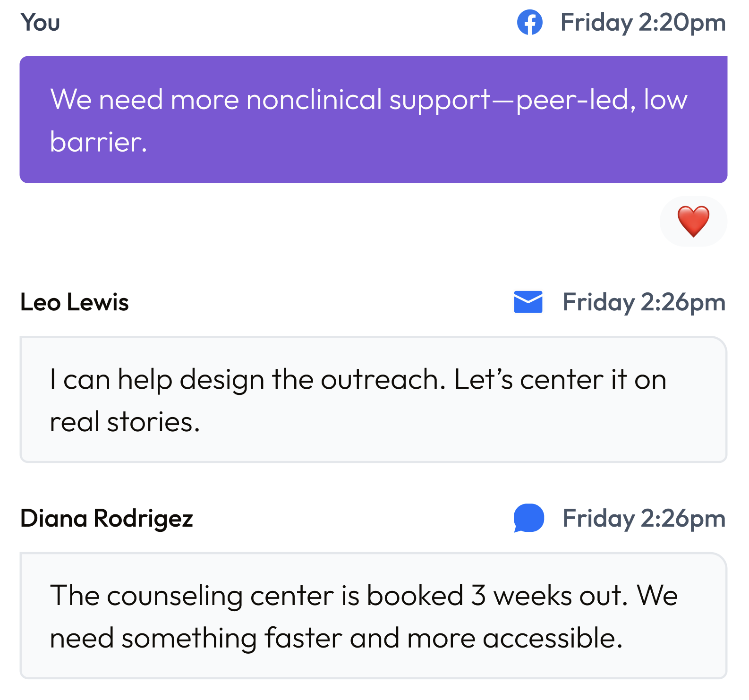749x700 pixels.
Task: Click 'I can help design the outreach' line
Action: point(358,380)
